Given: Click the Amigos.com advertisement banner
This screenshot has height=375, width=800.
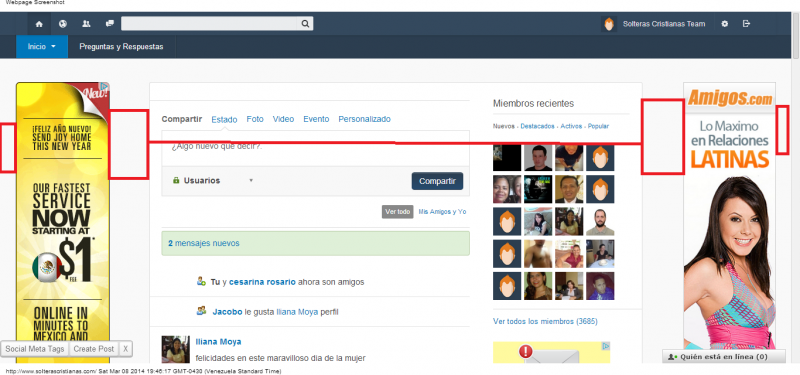Looking at the screenshot, I should (730, 216).
